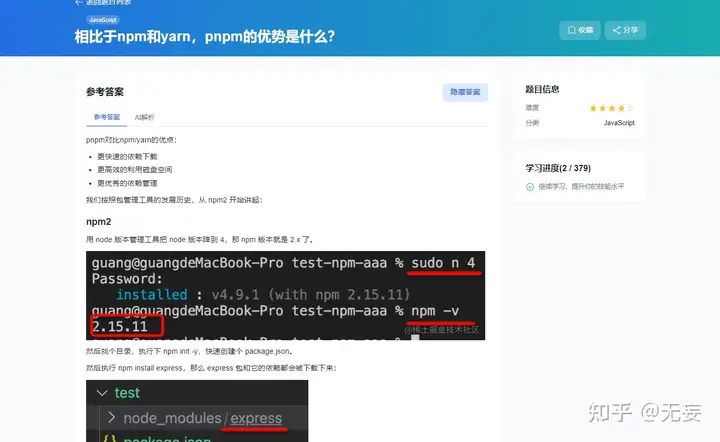Click the 题目信息 card heading
The width and height of the screenshot is (720, 442).
[542, 90]
